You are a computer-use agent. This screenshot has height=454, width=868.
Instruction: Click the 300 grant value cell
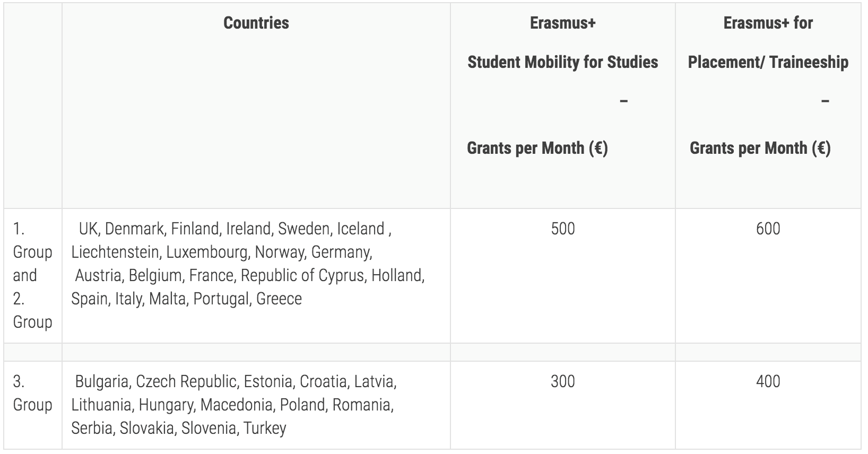562,381
